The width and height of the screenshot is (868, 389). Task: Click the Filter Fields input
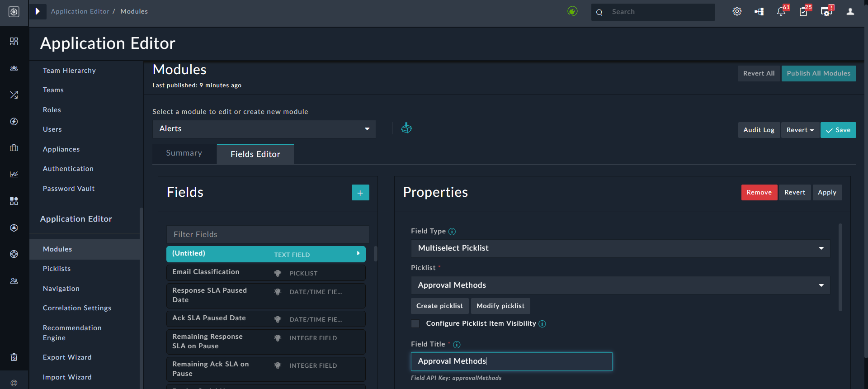[268, 235]
